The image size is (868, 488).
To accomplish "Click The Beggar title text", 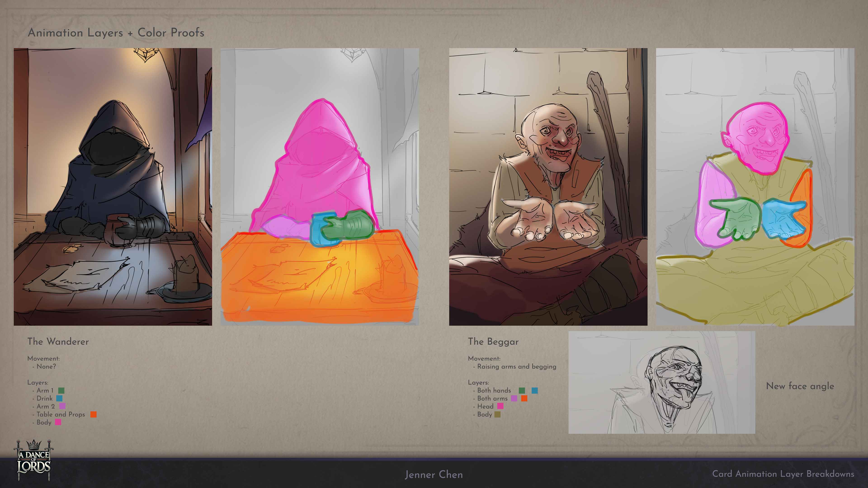I will tap(493, 342).
